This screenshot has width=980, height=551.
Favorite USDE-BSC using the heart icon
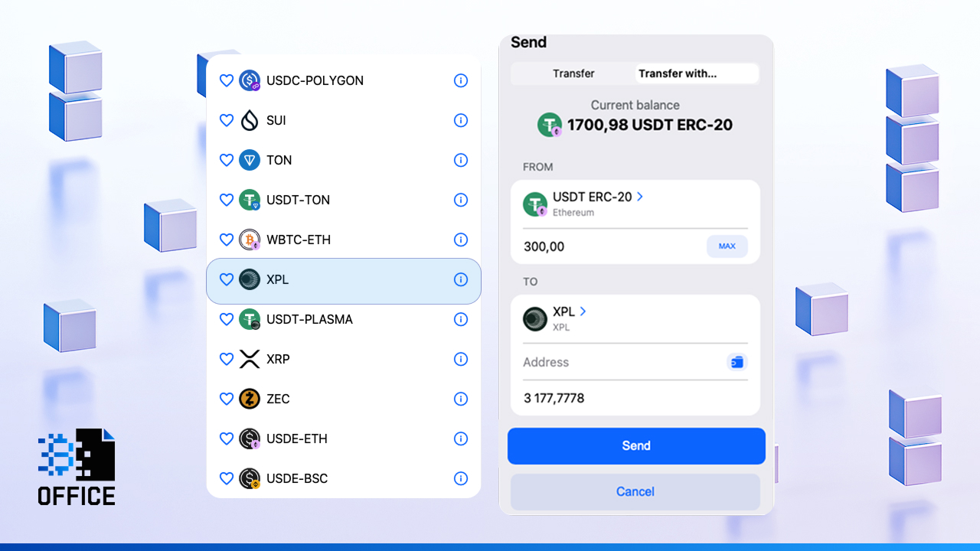[227, 478]
